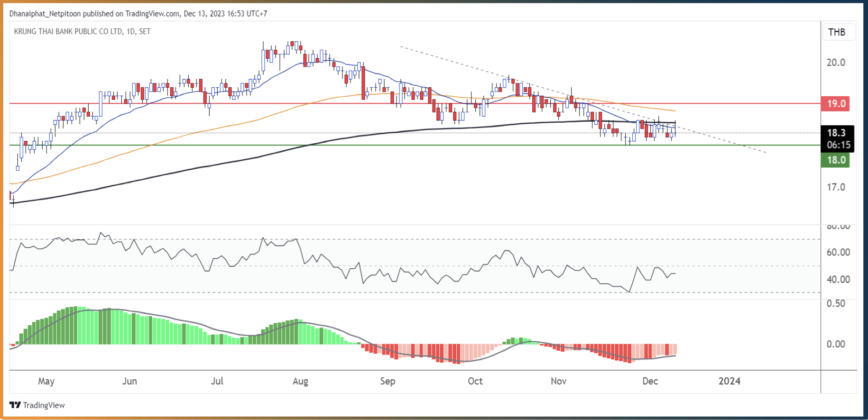Screen dimensions: 868x420
Task: Click the Oct label on time axis
Action: tap(475, 381)
